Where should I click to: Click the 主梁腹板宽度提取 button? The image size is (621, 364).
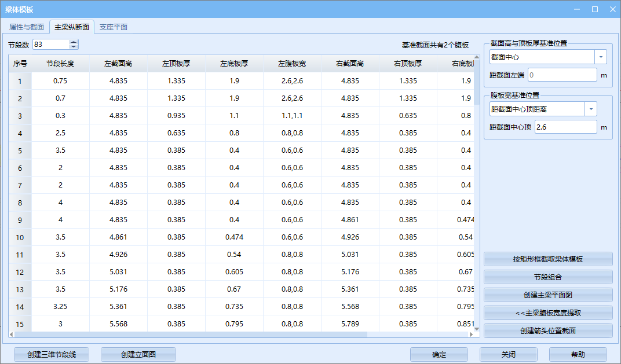click(x=548, y=313)
